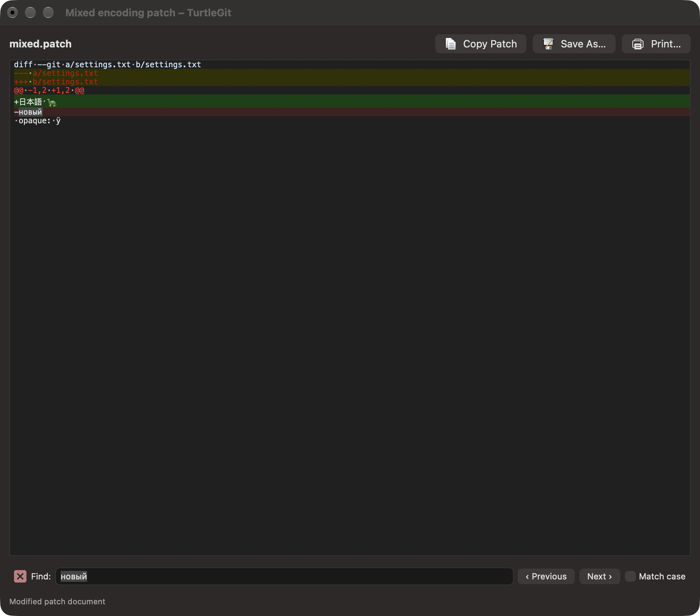This screenshot has width=700, height=616.
Task: Go to Previous search match
Action: pyautogui.click(x=546, y=576)
